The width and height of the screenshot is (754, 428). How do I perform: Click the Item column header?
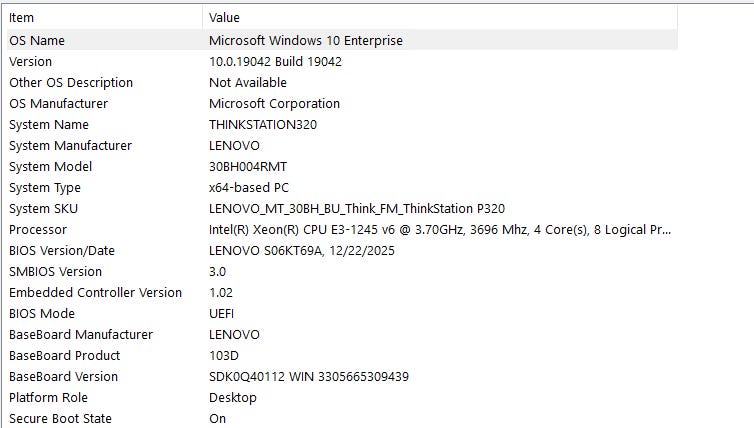click(x=104, y=17)
